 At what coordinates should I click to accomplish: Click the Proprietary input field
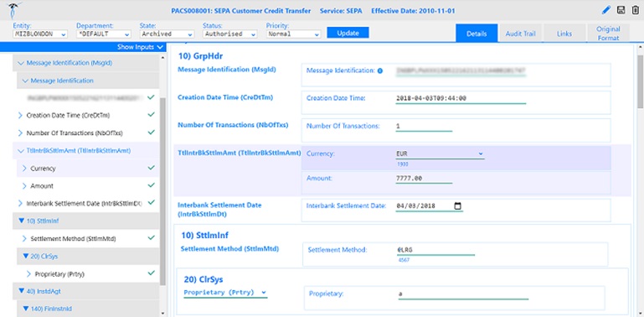click(x=463, y=294)
